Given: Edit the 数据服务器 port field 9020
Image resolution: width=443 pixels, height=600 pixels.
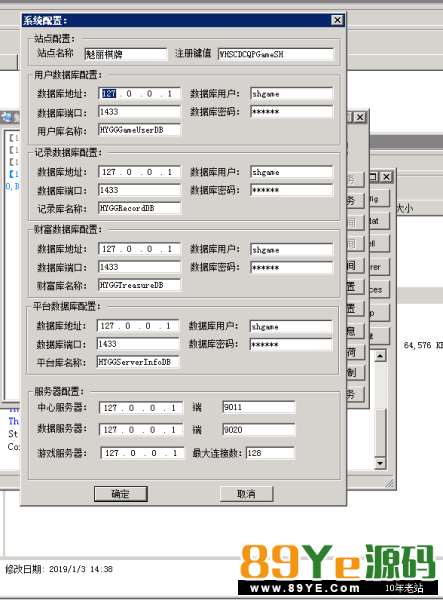Looking at the screenshot, I should [x=259, y=430].
